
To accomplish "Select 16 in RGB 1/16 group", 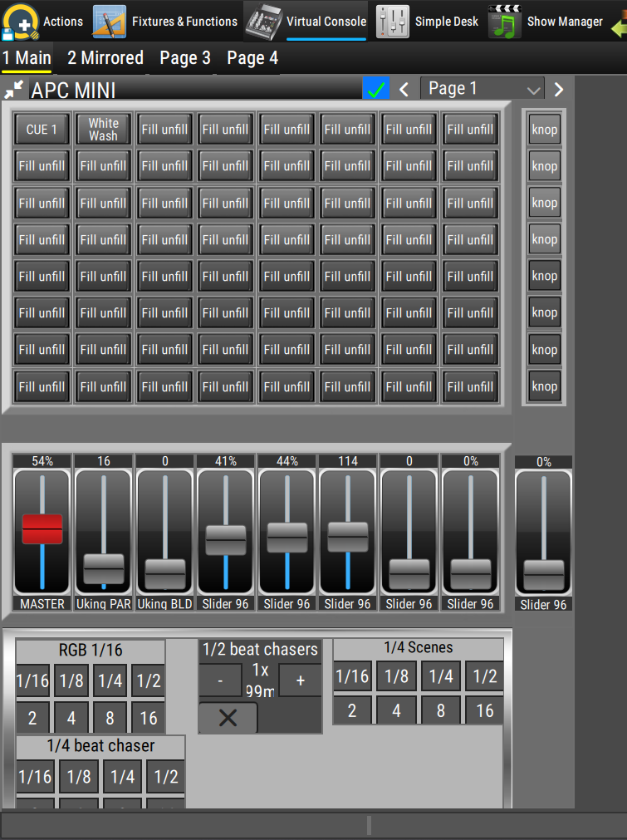I will point(149,717).
